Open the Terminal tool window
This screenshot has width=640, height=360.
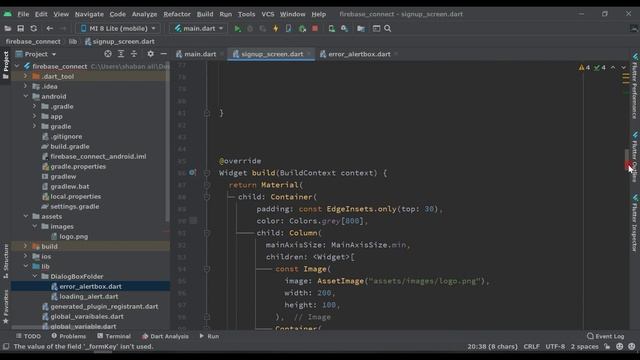click(114, 336)
